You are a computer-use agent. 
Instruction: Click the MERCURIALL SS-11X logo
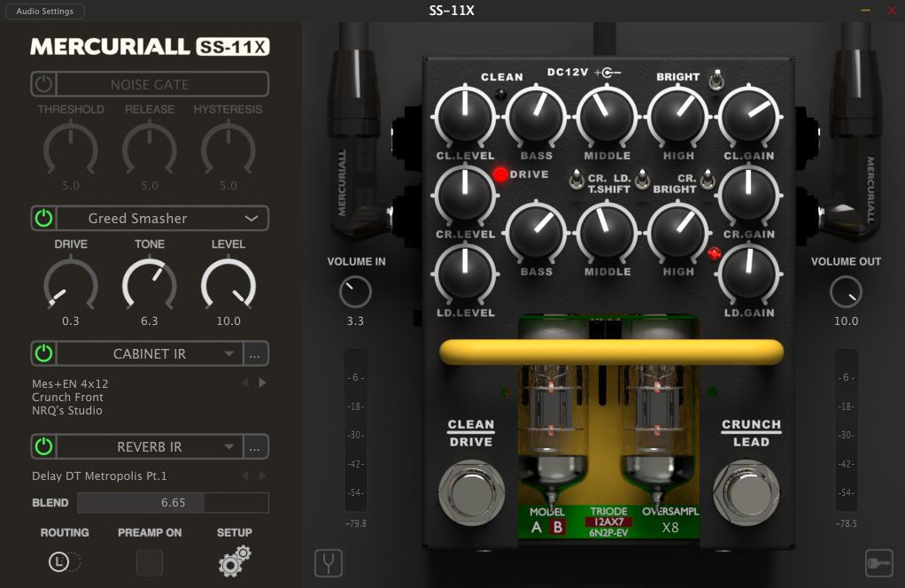[150, 47]
